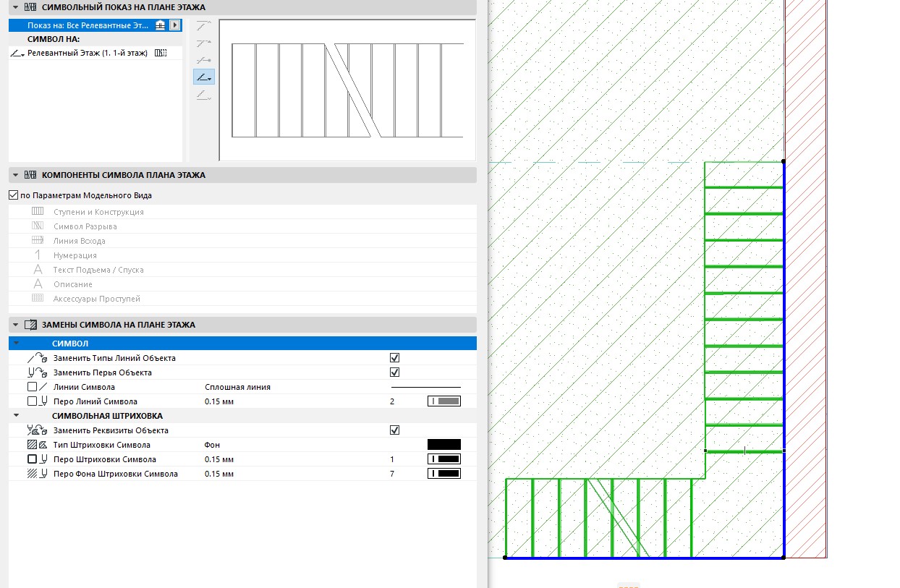The image size is (900, 588).
Task: Open the Сплошная линия line type selector
Action: 238,387
